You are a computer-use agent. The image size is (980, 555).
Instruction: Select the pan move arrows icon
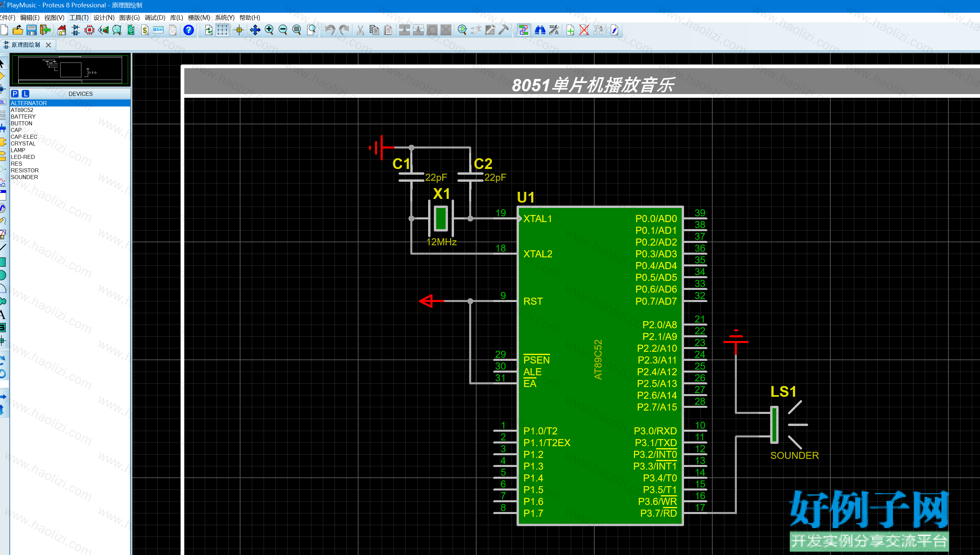click(x=255, y=30)
